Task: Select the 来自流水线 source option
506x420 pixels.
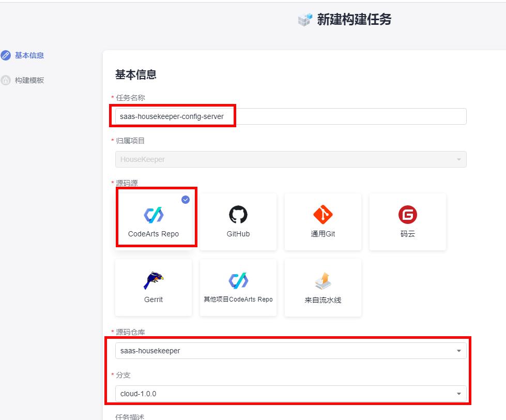Action: point(323,287)
